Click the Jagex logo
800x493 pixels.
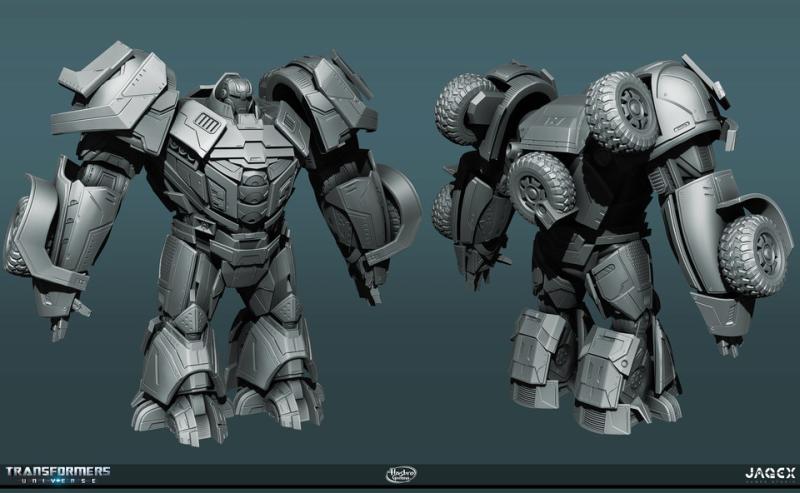tap(770, 475)
